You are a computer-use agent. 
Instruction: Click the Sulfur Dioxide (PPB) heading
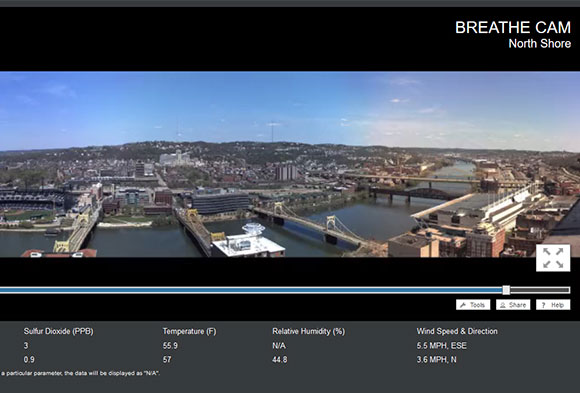[x=58, y=331]
